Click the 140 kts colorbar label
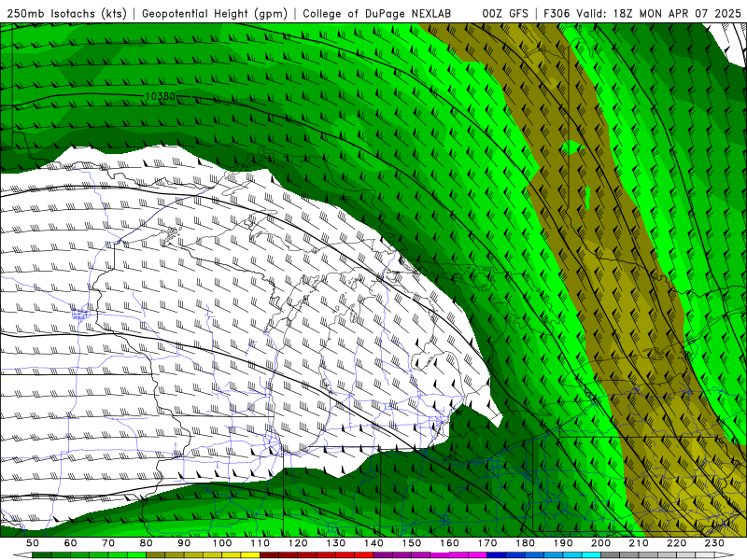 coord(374,543)
